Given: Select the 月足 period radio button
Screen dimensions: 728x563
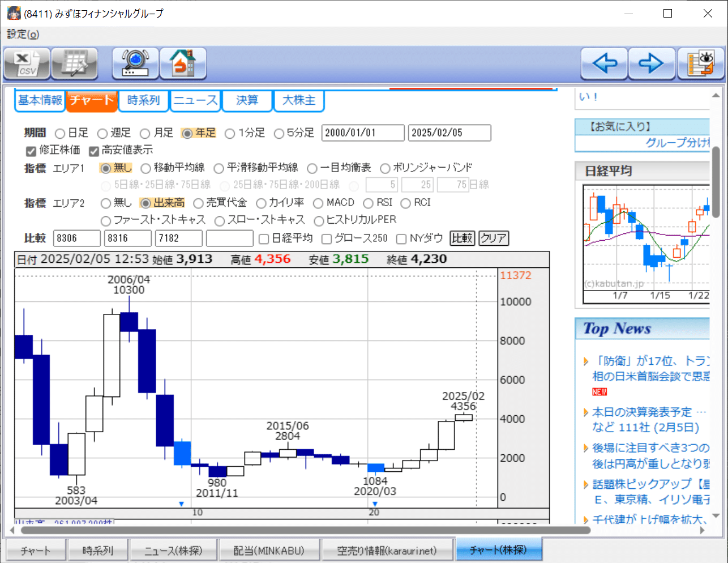Looking at the screenshot, I should [145, 133].
